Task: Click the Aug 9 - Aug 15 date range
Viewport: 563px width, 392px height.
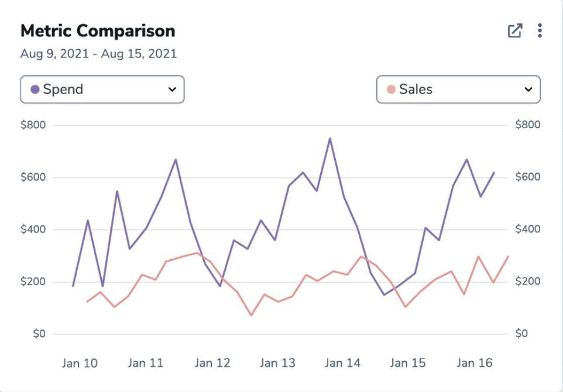Action: pos(99,54)
